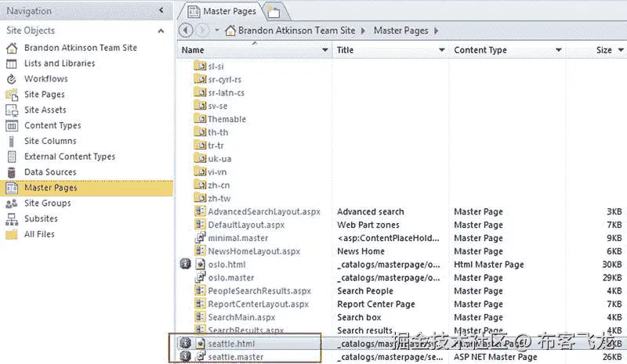Expand the arrow after Brandon Atkinson Team Site breadcrumb

click(363, 31)
